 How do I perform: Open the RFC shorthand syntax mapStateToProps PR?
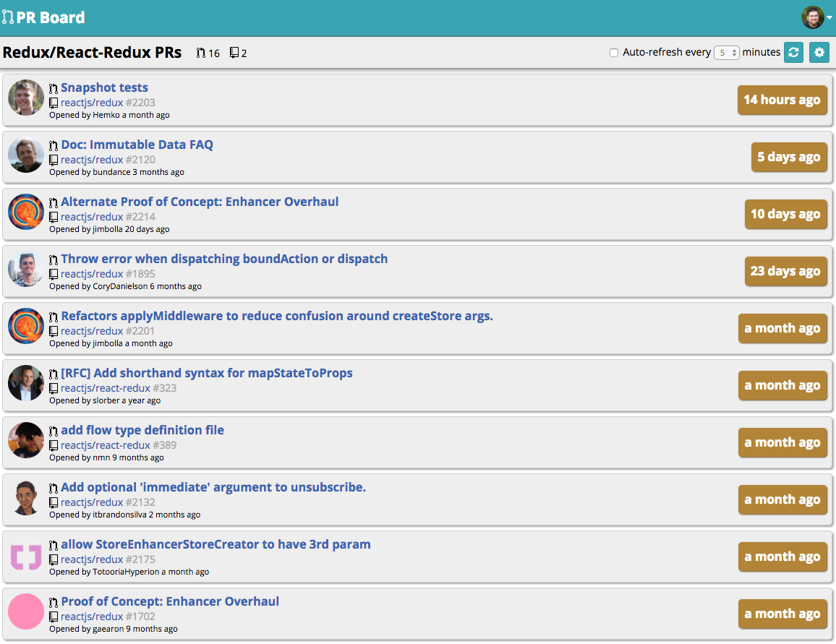coord(206,372)
